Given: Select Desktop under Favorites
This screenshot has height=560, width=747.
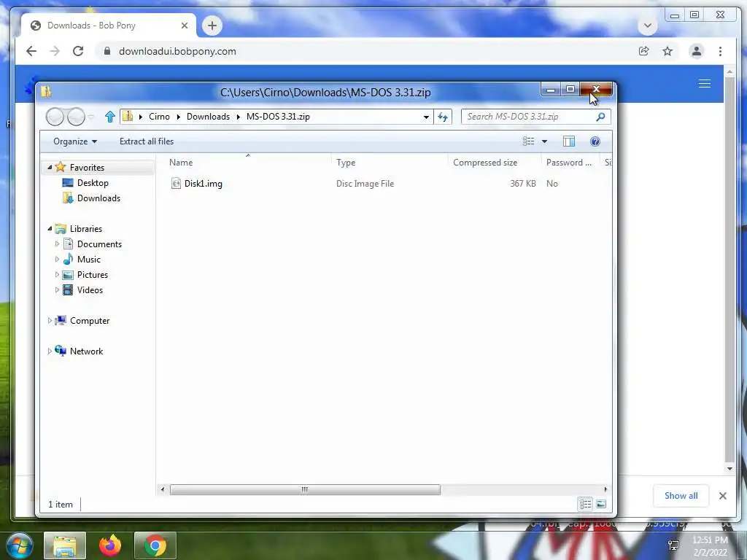Looking at the screenshot, I should point(93,183).
